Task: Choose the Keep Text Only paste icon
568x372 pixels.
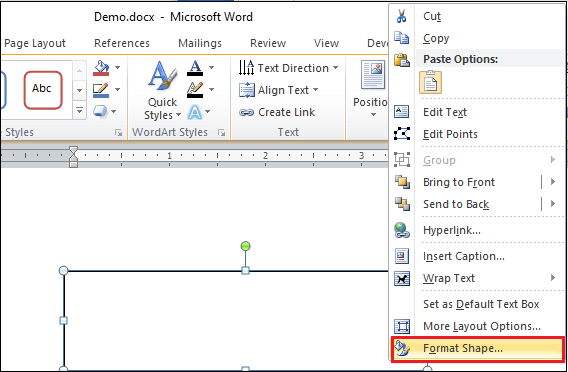Action: tap(430, 82)
